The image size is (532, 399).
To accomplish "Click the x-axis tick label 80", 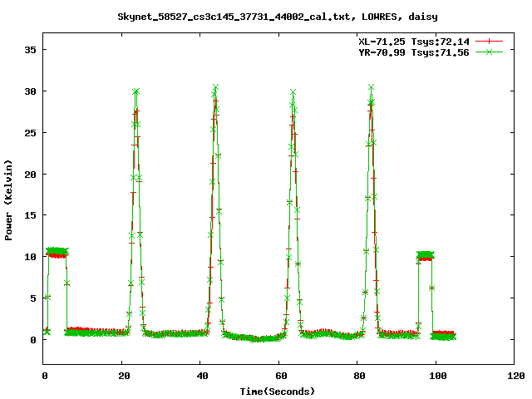I will [359, 376].
